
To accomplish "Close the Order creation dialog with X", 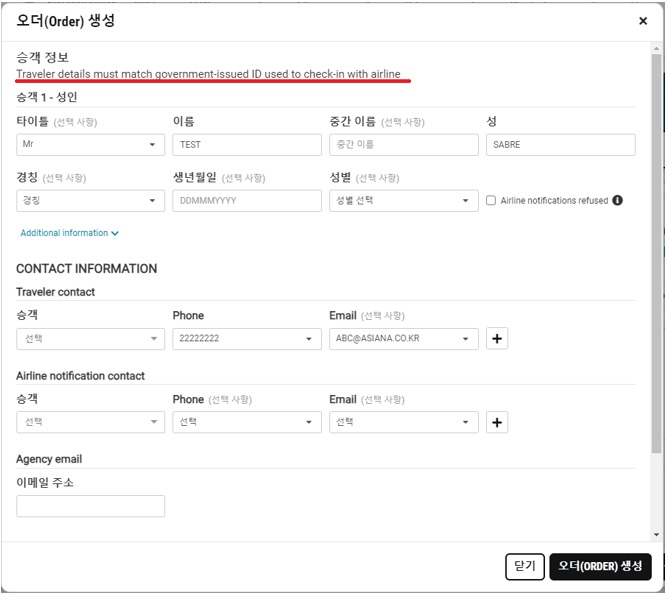I will pos(643,21).
